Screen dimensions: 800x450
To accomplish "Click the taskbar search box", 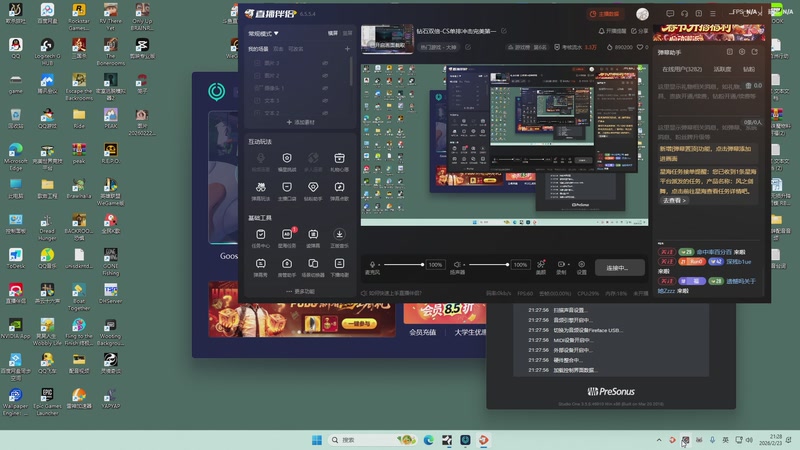I will (372, 440).
